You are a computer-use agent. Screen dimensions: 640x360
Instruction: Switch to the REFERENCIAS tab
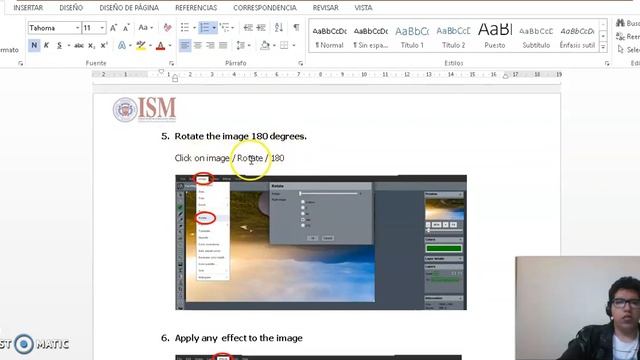click(x=196, y=8)
